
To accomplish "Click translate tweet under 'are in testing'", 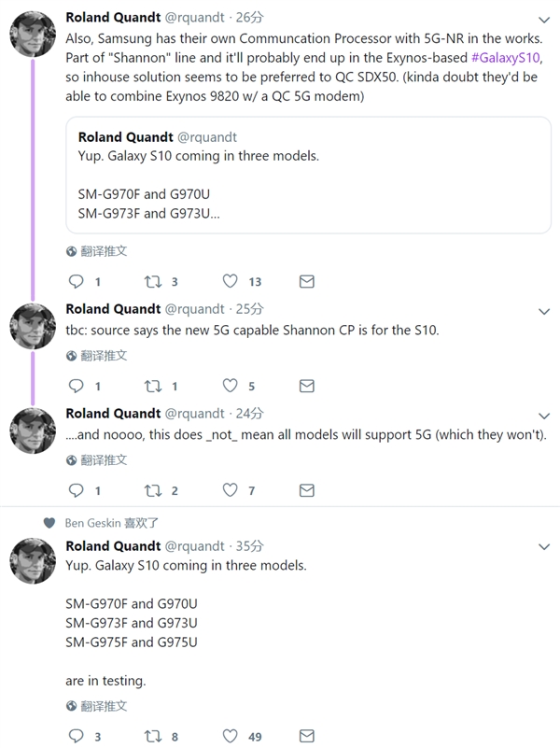I will 104,707.
